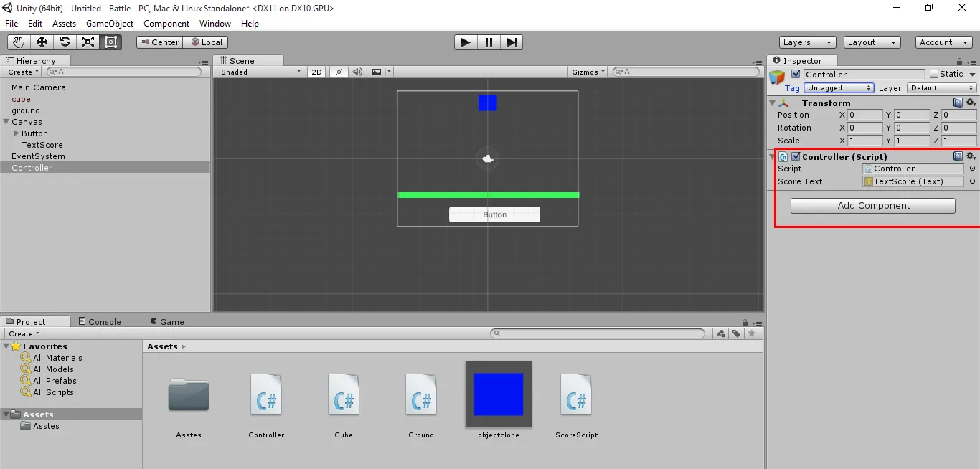This screenshot has width=980, height=469.
Task: Open the Layout dropdown
Action: pos(872,42)
